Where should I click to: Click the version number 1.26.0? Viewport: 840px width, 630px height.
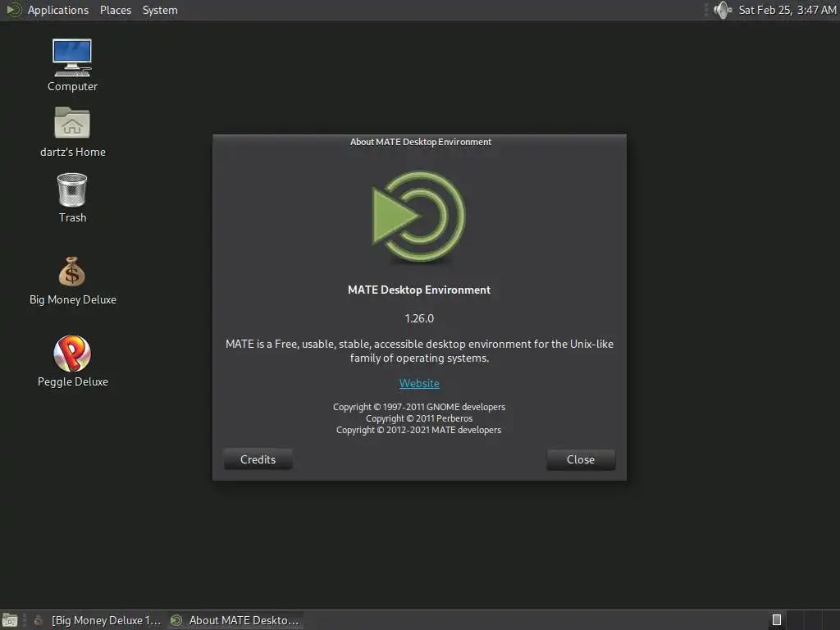coord(419,319)
